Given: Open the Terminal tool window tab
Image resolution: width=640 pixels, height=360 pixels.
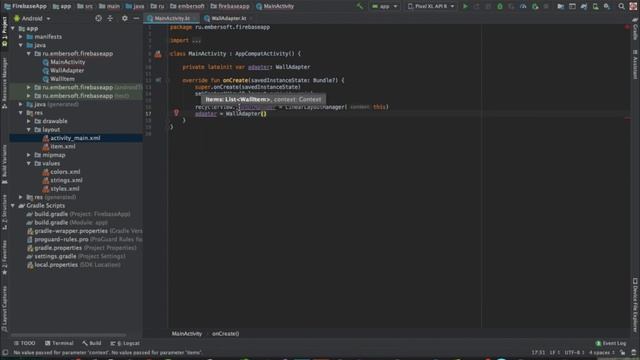Looking at the screenshot, I should 59,343.
